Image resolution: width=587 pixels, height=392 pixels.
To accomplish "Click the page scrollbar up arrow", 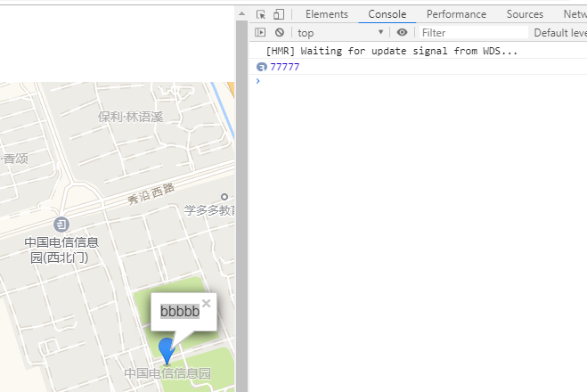I will [242, 14].
